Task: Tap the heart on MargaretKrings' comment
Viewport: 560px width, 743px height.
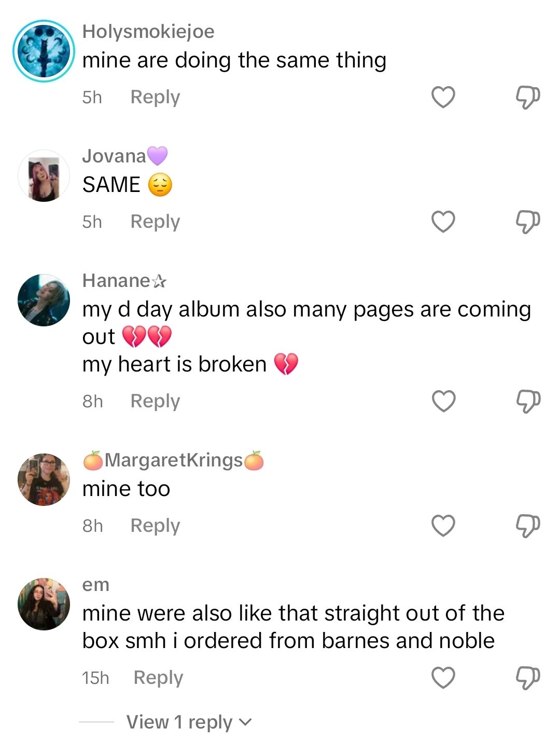Action: (443, 526)
